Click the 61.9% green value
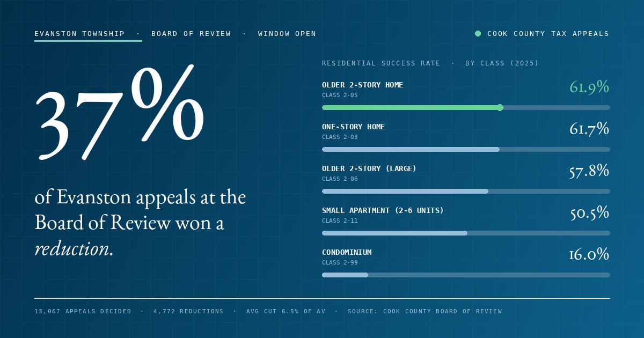The width and height of the screenshot is (644, 338). point(589,87)
